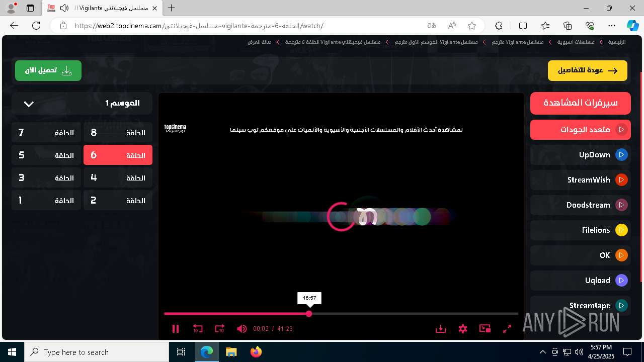Select the Doodstream server
Screen dimensions: 644x362
click(x=581, y=205)
